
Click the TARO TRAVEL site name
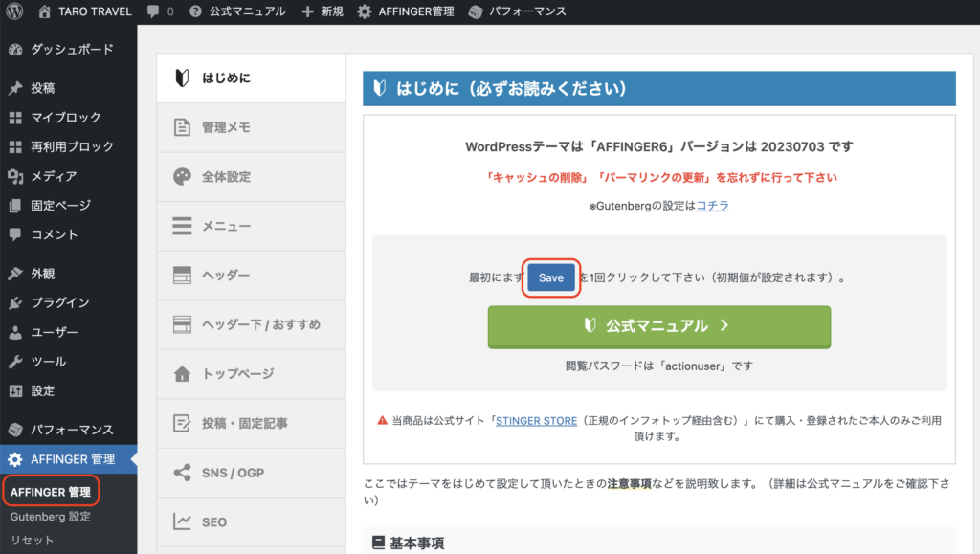[x=95, y=11]
